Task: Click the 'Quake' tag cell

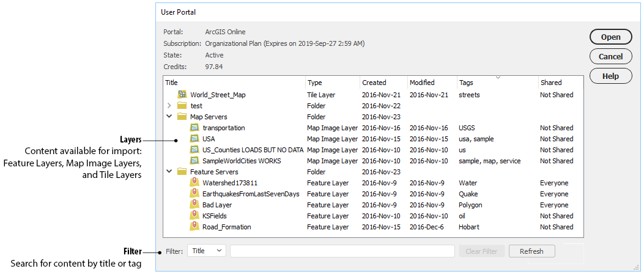Action: (468, 194)
